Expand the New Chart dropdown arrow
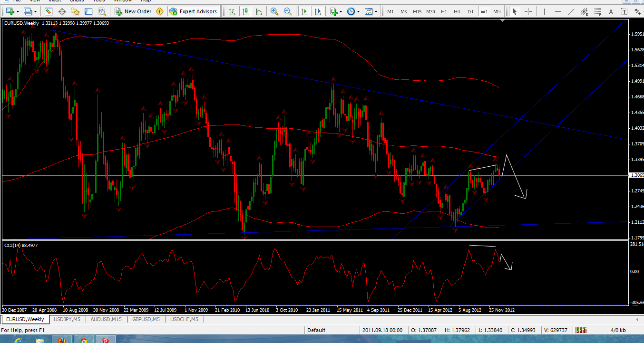Viewport: 644px width, 343px height. pyautogui.click(x=18, y=12)
